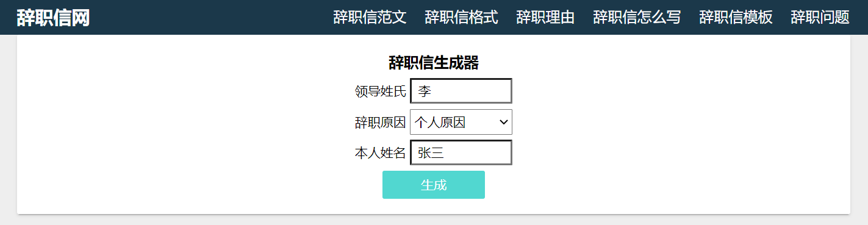Viewport: 868px width, 225px height.
Task: Click the 领导姓氏 label text
Action: (x=381, y=91)
